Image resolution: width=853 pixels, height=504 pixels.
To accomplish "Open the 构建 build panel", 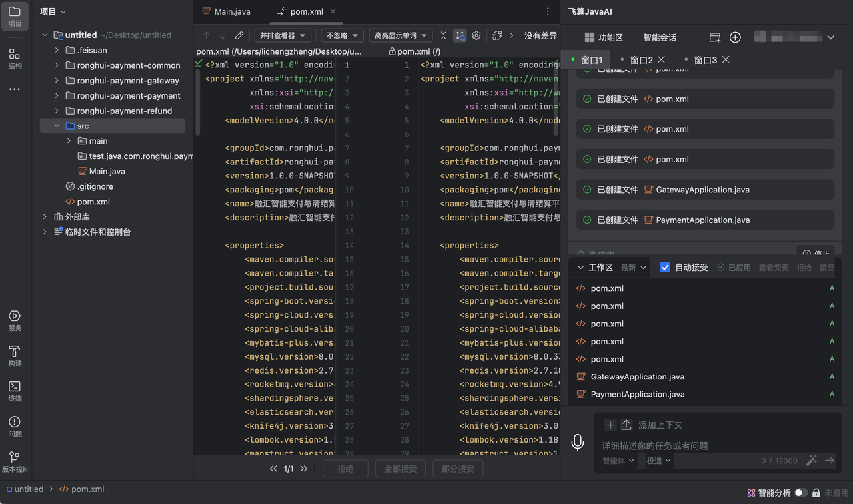I will coord(15,356).
